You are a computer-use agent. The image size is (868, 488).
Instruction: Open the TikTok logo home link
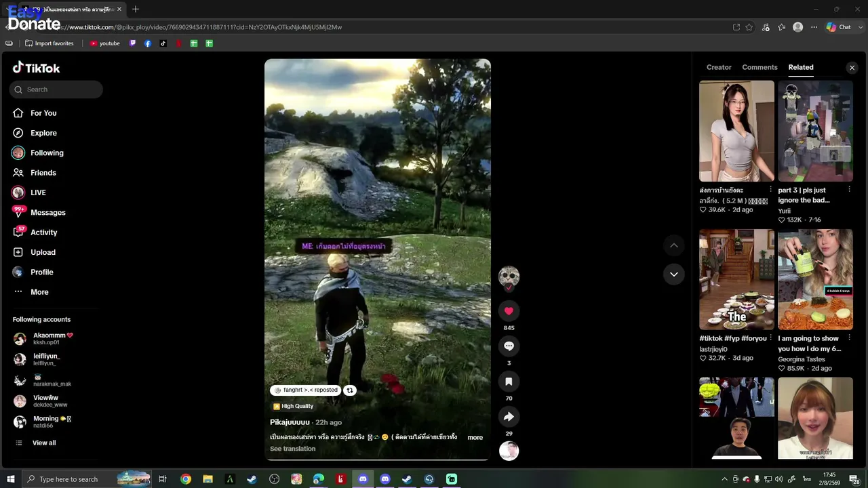(x=37, y=68)
